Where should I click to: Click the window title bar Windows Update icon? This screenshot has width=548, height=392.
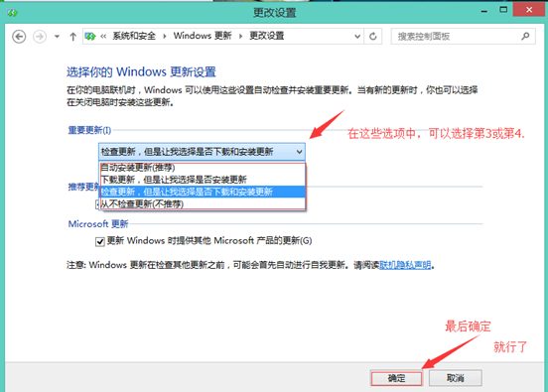click(x=13, y=13)
